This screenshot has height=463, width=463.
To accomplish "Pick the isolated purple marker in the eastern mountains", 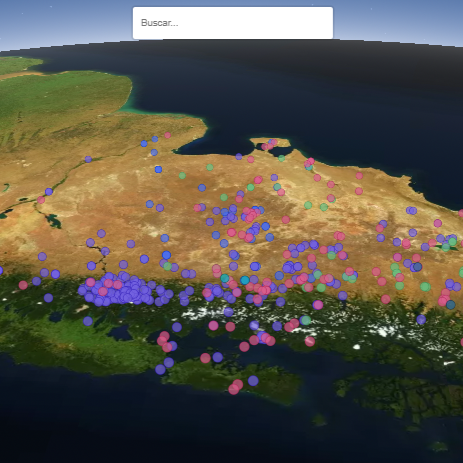I will tap(421, 320).
